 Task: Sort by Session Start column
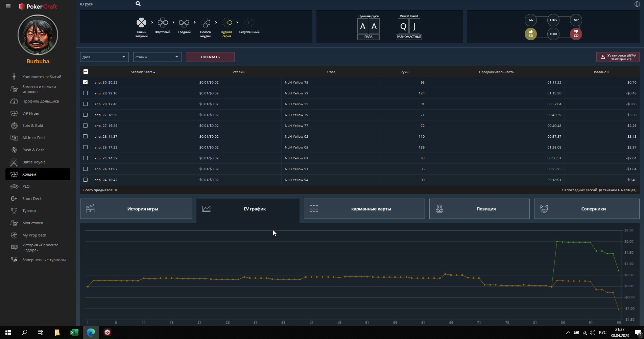143,72
